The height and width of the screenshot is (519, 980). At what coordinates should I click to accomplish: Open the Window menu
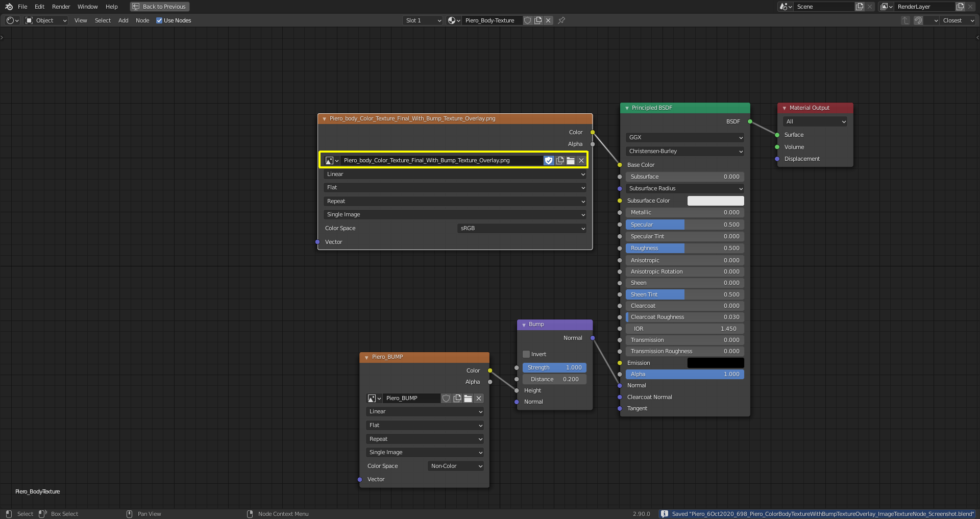(88, 7)
